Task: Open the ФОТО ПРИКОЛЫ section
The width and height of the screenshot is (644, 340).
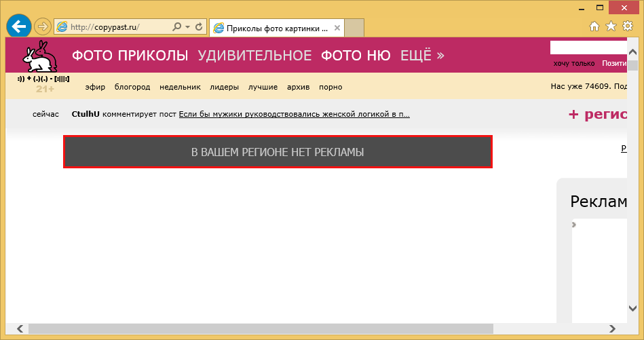Action: coord(130,56)
